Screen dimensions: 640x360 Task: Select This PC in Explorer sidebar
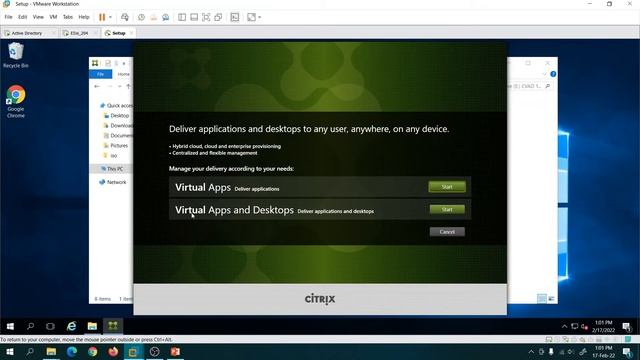click(x=112, y=169)
